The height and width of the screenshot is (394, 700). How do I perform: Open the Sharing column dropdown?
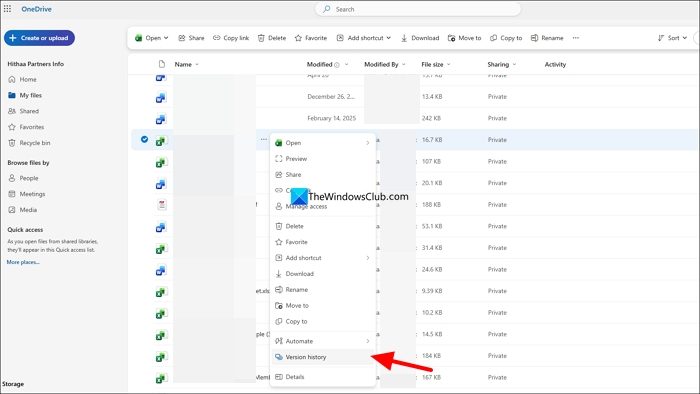click(514, 64)
